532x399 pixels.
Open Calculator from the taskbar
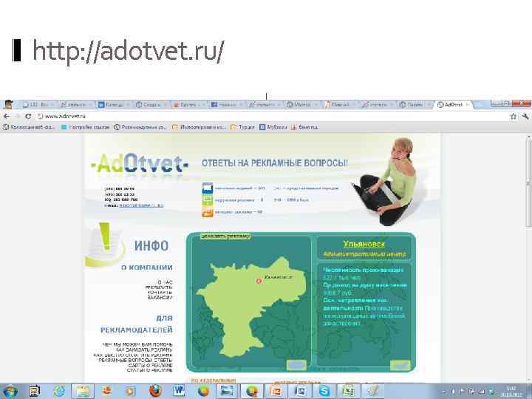[x=34, y=392]
